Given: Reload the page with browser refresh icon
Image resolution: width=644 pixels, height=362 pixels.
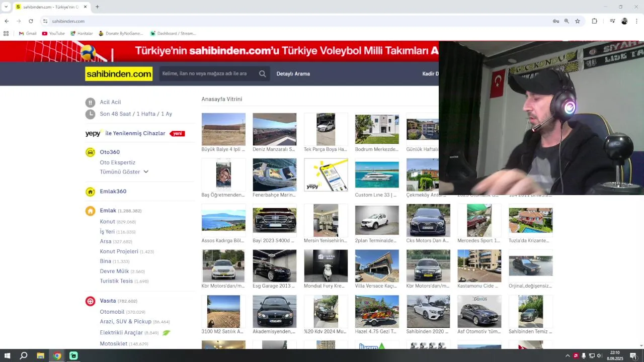Looking at the screenshot, I should coord(31,21).
